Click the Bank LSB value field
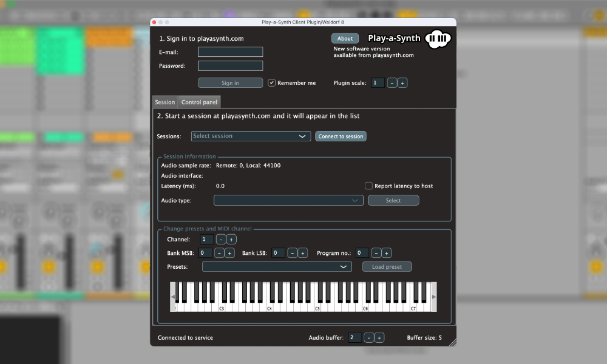Viewport: 607px width, 364px height. point(279,253)
